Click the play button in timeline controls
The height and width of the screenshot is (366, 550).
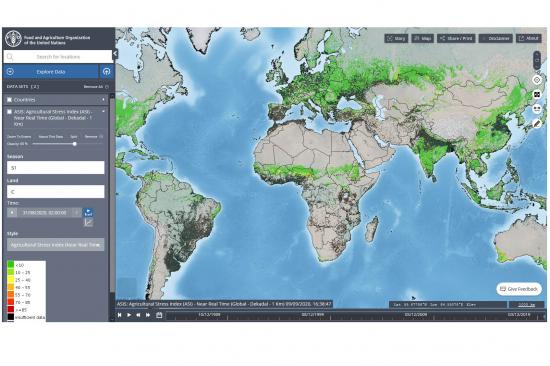tap(129, 315)
